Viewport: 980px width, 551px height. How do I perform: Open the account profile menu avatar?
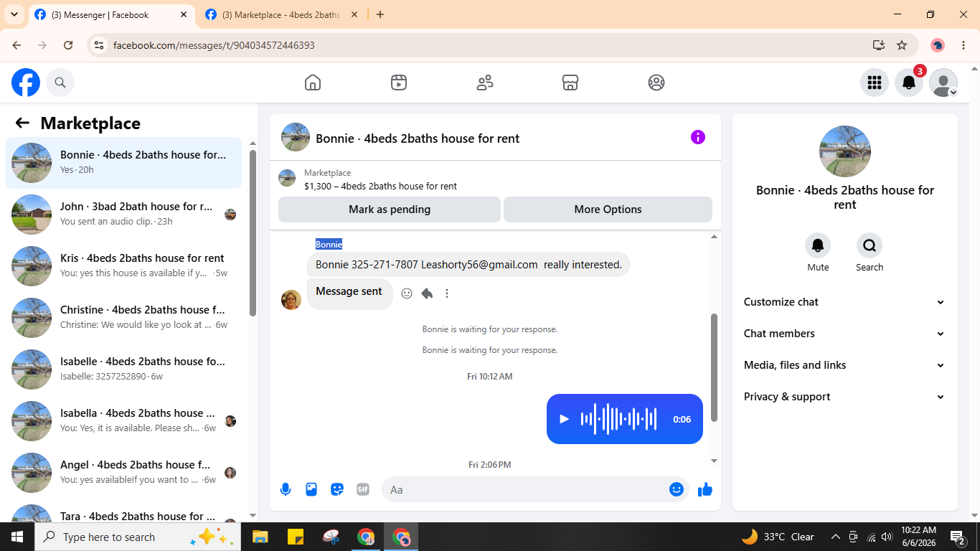[943, 83]
